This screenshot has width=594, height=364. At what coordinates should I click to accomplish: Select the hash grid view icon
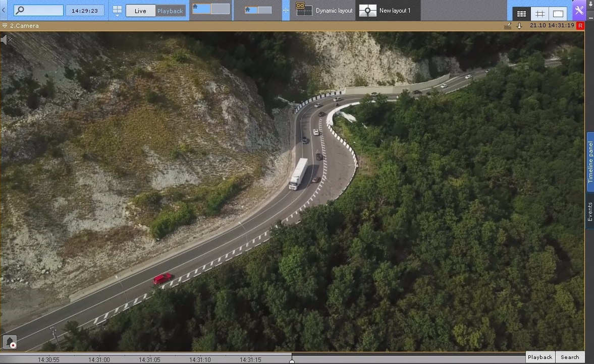click(539, 14)
